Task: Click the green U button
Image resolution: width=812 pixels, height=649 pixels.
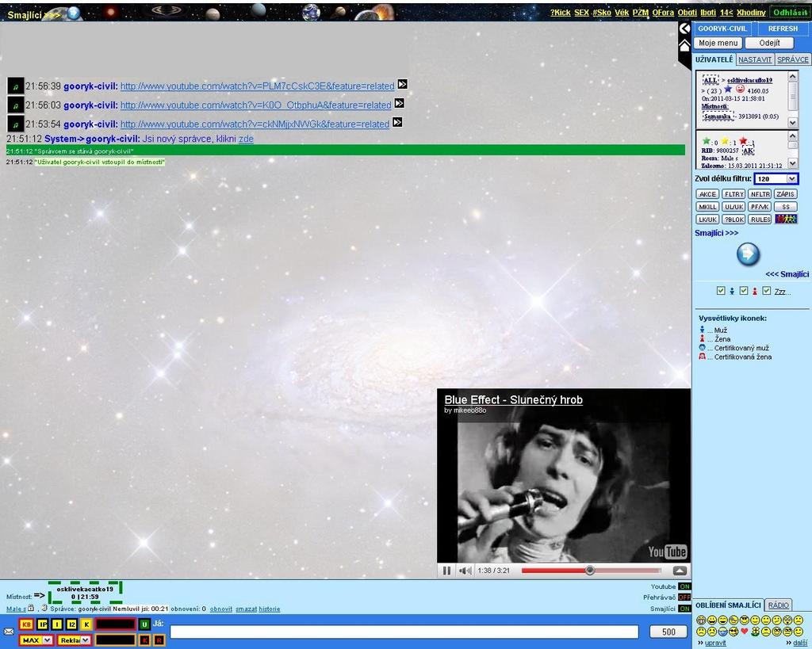Action: (144, 624)
